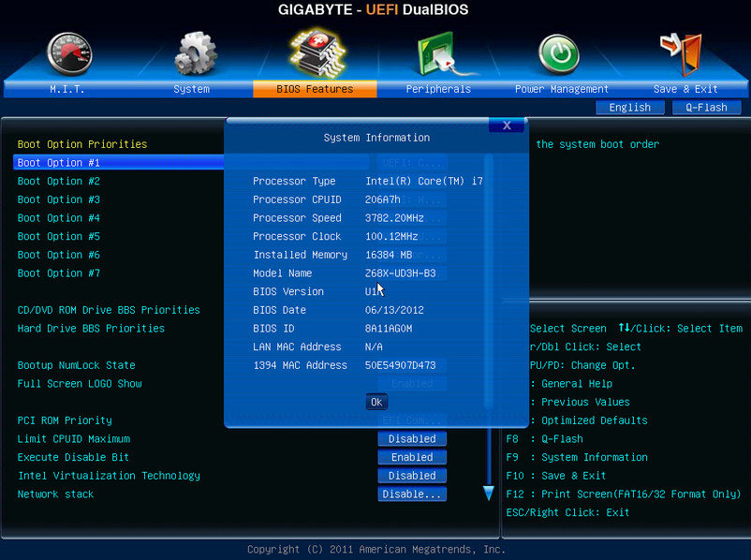Open Intel Virtualization Technology Disabled dropdown
Viewport: 751px width, 560px height.
pyautogui.click(x=412, y=476)
